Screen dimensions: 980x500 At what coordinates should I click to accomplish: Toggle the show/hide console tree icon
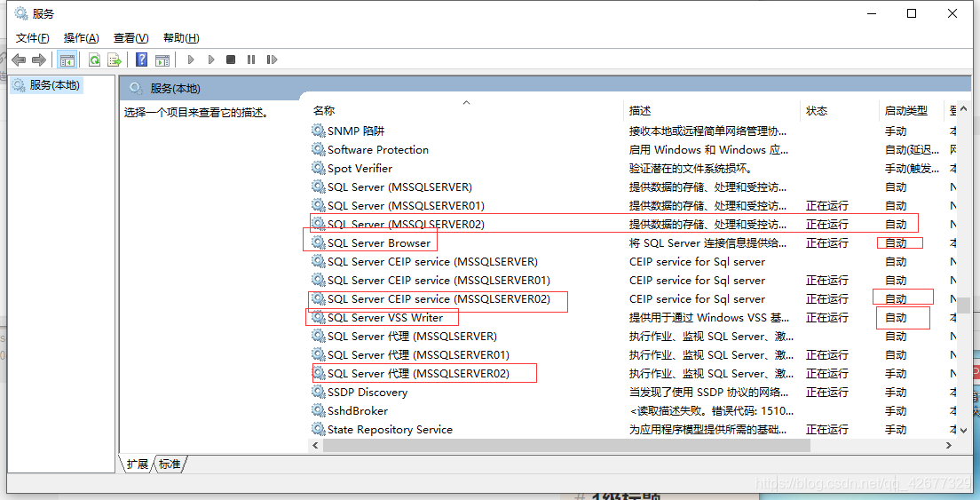click(x=67, y=60)
